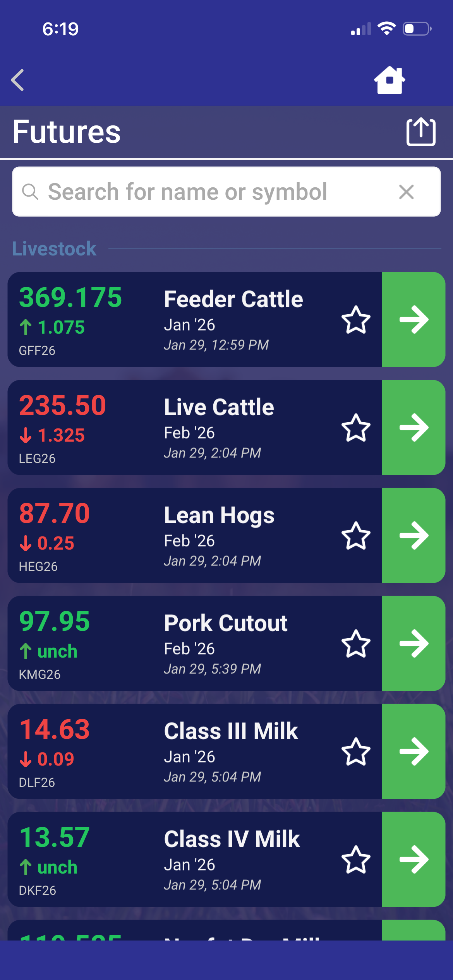Toggle favorite star for Lean Hogs
The image size is (453, 980).
356,536
